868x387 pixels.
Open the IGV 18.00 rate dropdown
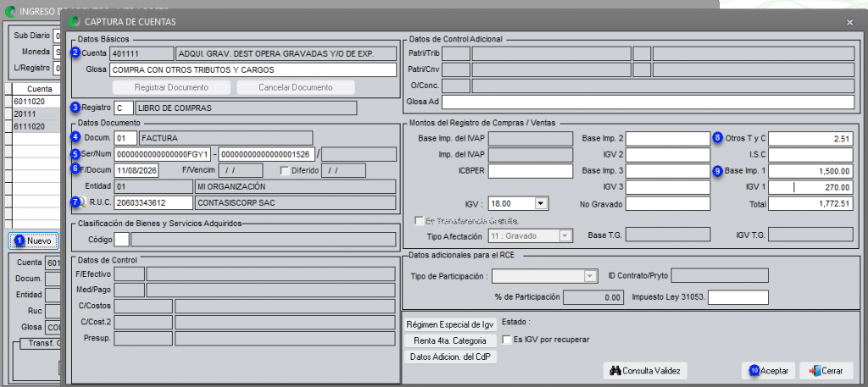tap(542, 204)
